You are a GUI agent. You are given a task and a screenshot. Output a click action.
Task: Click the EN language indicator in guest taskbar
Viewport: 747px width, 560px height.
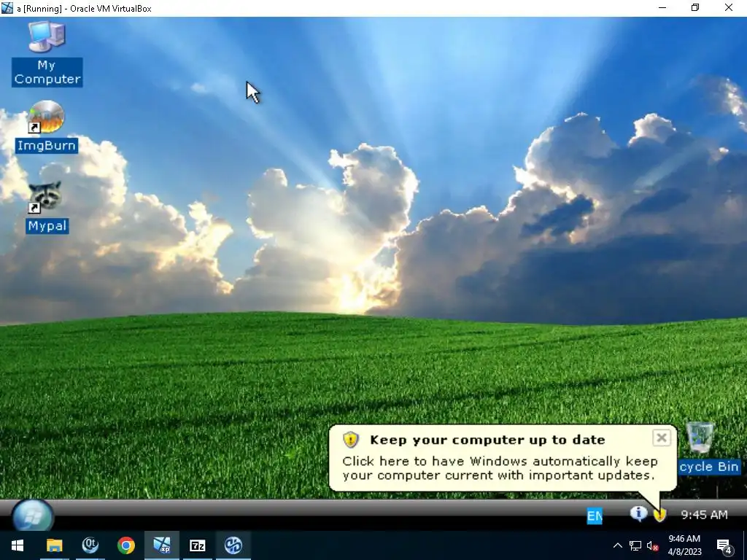click(x=595, y=516)
